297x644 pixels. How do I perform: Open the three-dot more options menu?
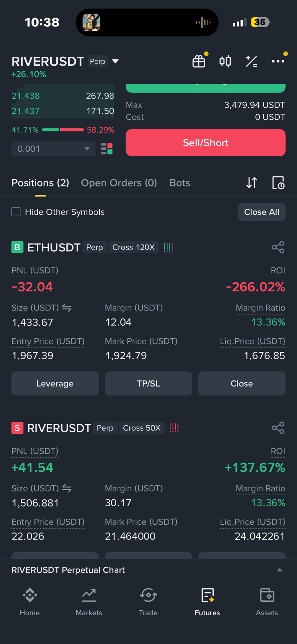(278, 61)
